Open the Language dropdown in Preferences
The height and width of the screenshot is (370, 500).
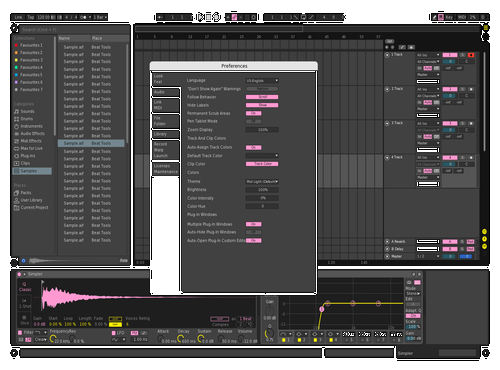262,81
